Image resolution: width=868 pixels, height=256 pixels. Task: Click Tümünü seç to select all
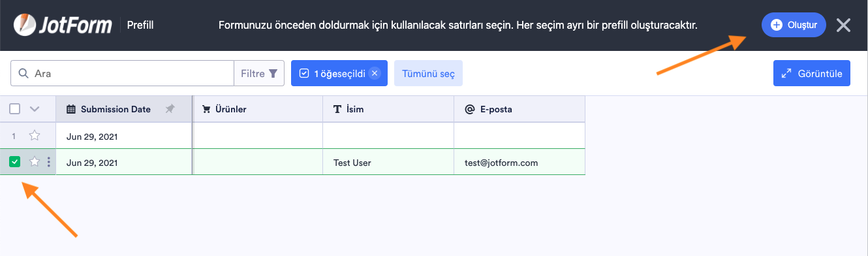428,74
